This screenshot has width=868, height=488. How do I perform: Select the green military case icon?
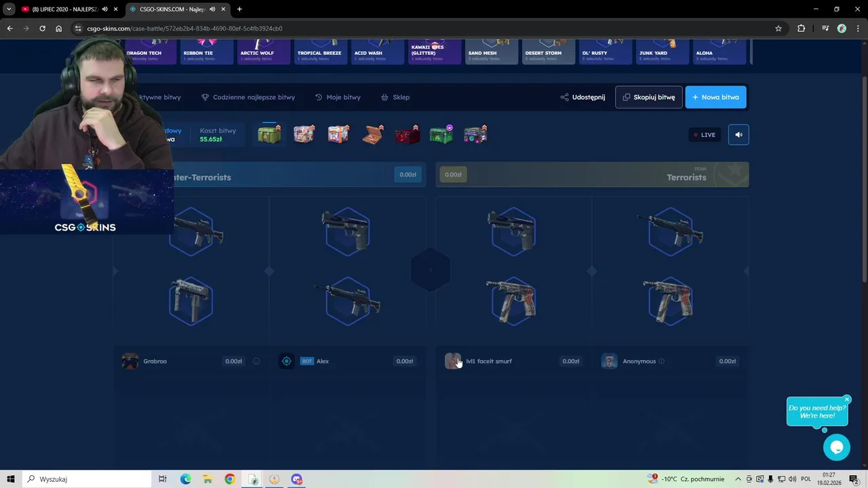[x=269, y=134]
